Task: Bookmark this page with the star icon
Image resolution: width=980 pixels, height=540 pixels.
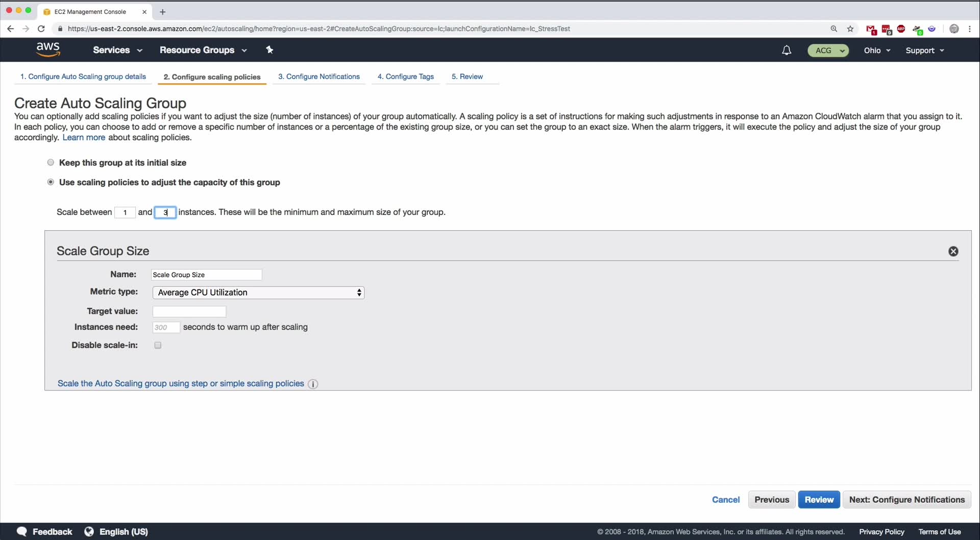Action: click(850, 29)
